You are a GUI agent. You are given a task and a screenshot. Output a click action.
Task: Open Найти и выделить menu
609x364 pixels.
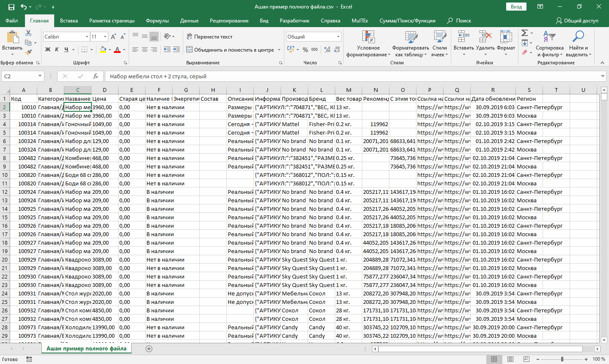tap(578, 44)
